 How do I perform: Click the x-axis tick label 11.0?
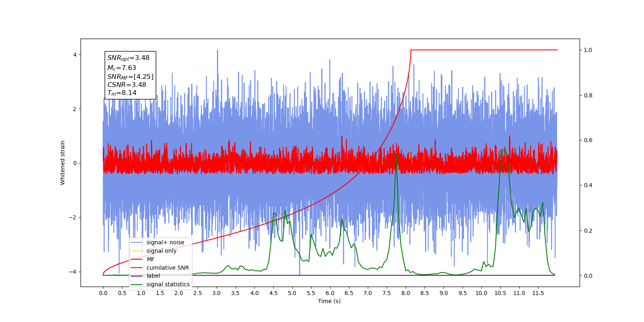(519, 293)
